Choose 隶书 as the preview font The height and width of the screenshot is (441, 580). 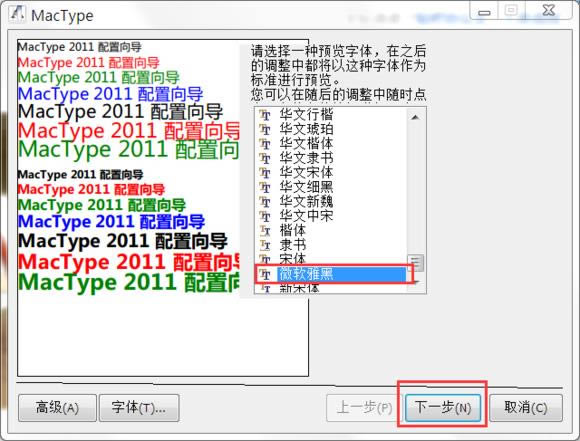pyautogui.click(x=293, y=245)
